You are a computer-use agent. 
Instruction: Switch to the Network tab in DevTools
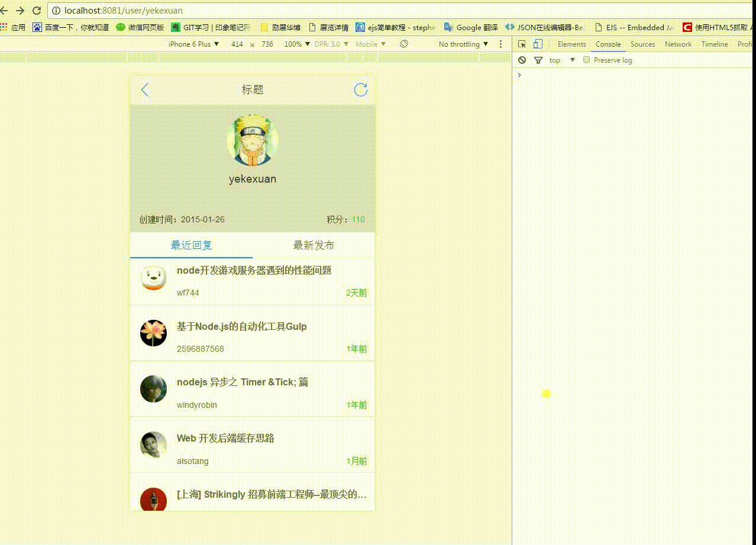click(x=678, y=44)
